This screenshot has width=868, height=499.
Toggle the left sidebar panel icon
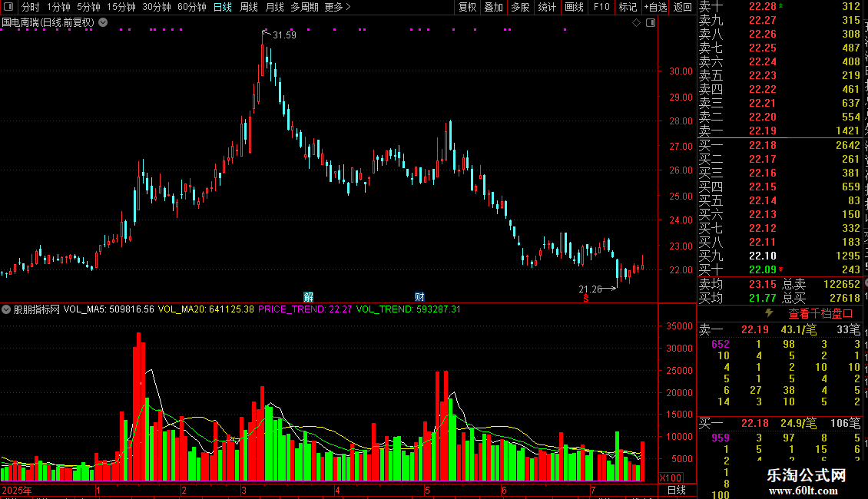click(8, 7)
